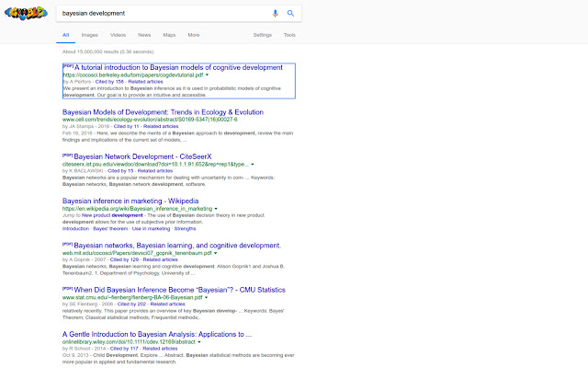588x368 pixels.
Task: Expand dropdown arrow next to citeseerx.ist.psu.edu URL
Action: tap(253, 164)
